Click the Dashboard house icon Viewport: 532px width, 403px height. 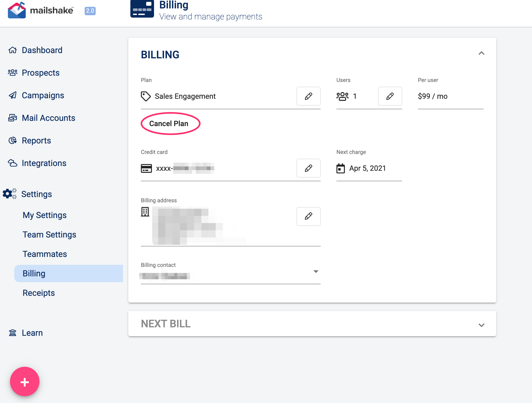(x=13, y=50)
